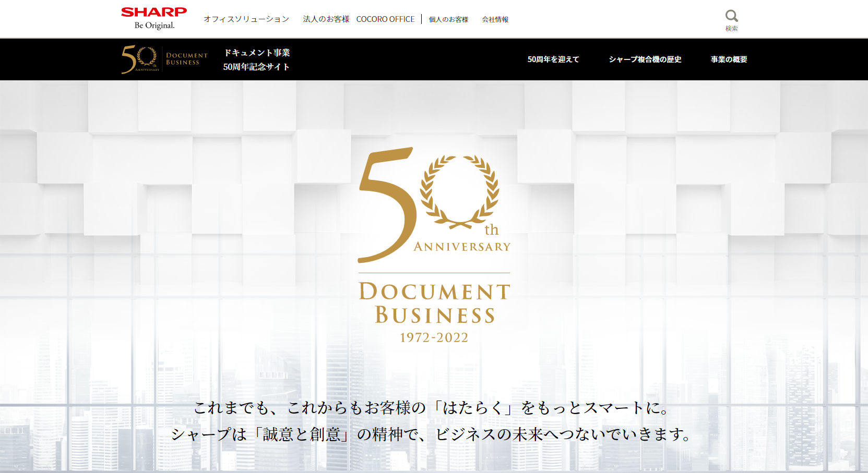Open オフィスソリューション menu item
The height and width of the screenshot is (473, 868).
click(246, 19)
